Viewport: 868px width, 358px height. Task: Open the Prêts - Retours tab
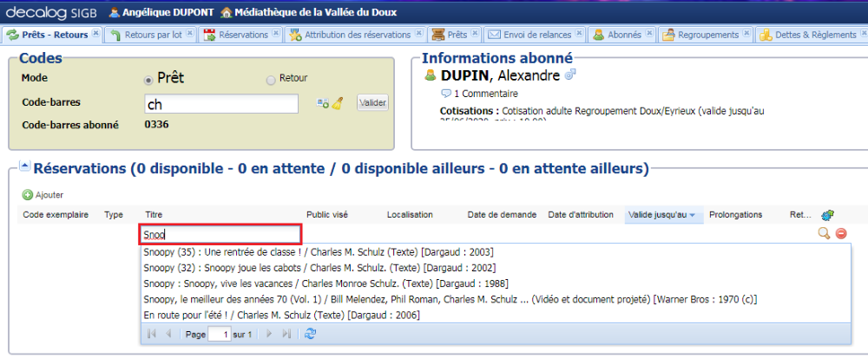[x=54, y=35]
